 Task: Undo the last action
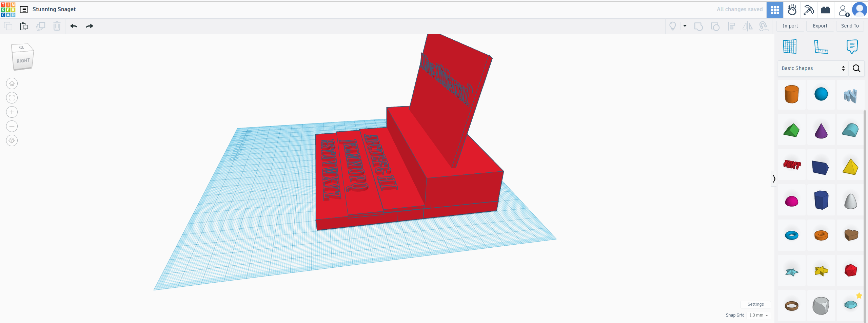point(74,26)
